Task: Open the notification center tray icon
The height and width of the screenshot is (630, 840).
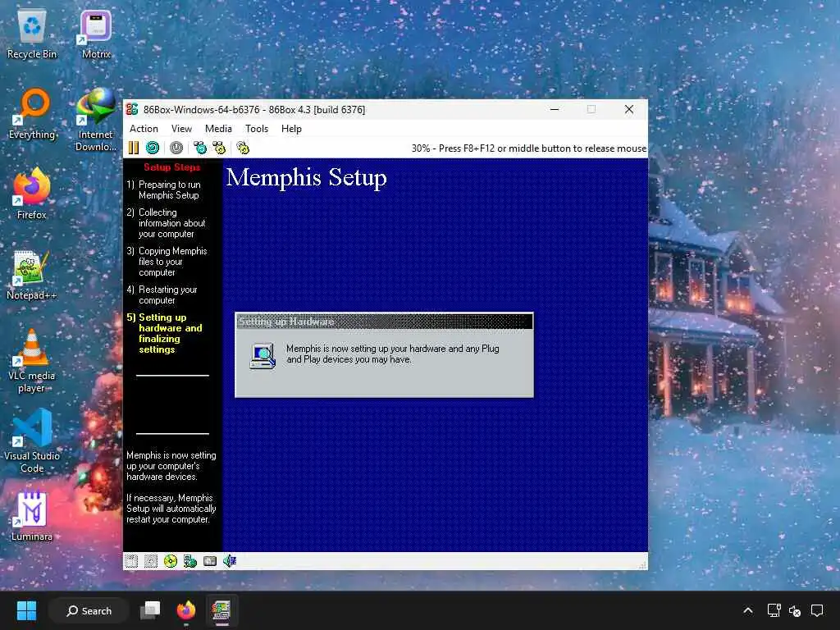Action: (x=817, y=610)
